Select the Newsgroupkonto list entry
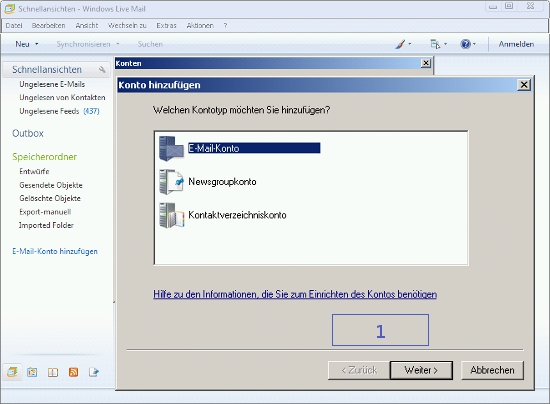Image resolution: width=550 pixels, height=404 pixels. [x=222, y=182]
